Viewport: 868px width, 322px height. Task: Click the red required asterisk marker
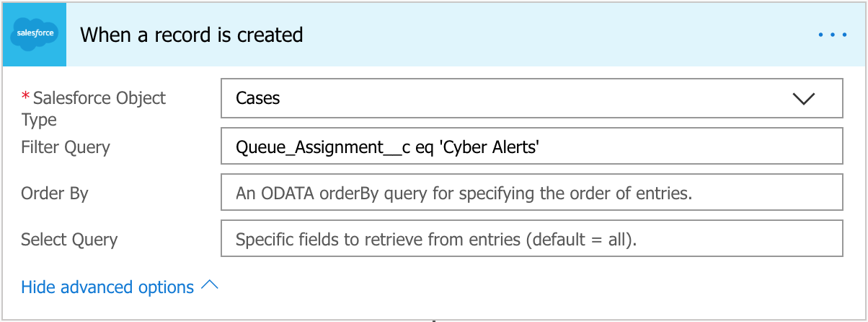[x=27, y=97]
